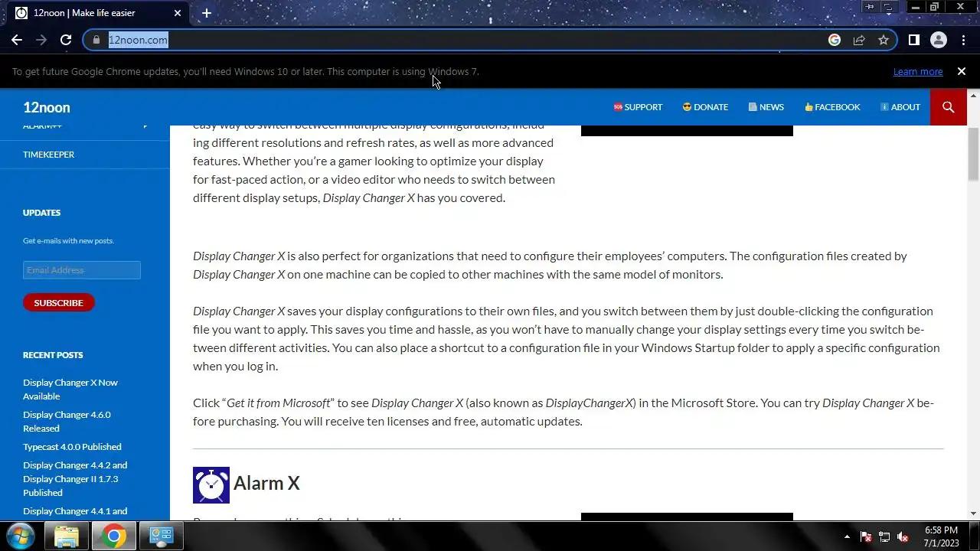This screenshot has width=980, height=551.
Task: Open the Control Panel taskbar icon
Action: click(x=161, y=536)
